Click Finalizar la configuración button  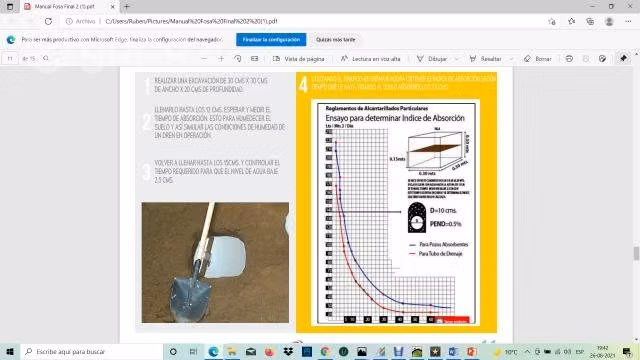click(x=271, y=40)
